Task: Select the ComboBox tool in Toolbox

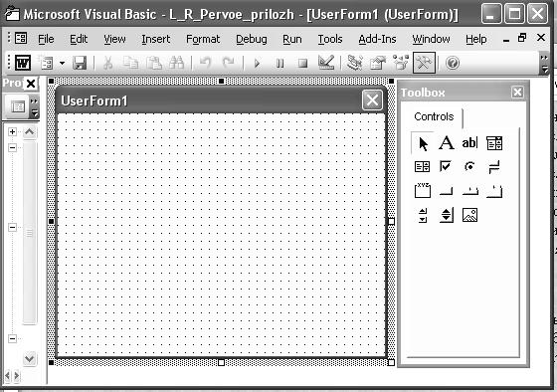Action: (494, 143)
